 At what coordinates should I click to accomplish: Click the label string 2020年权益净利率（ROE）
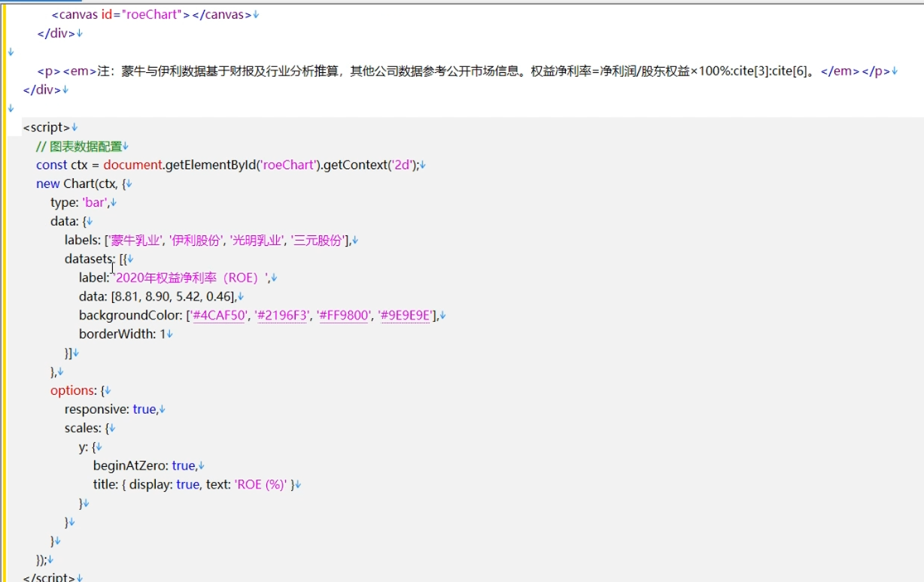point(189,277)
